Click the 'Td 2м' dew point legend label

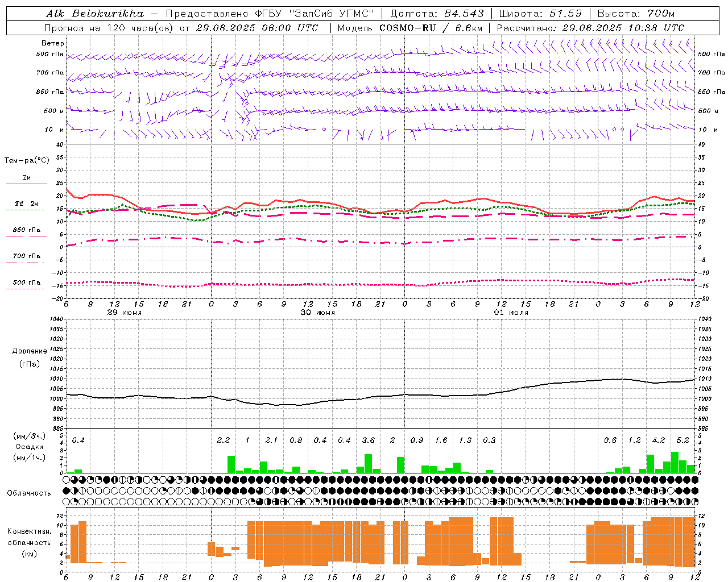[27, 203]
